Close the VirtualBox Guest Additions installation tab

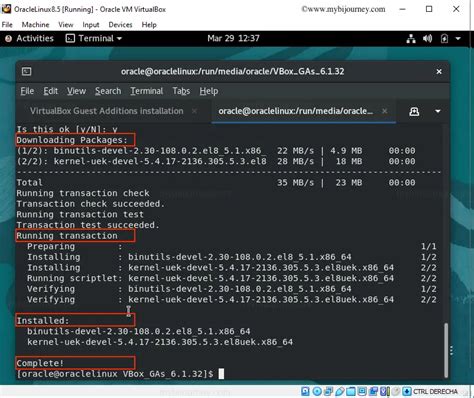coord(194,111)
